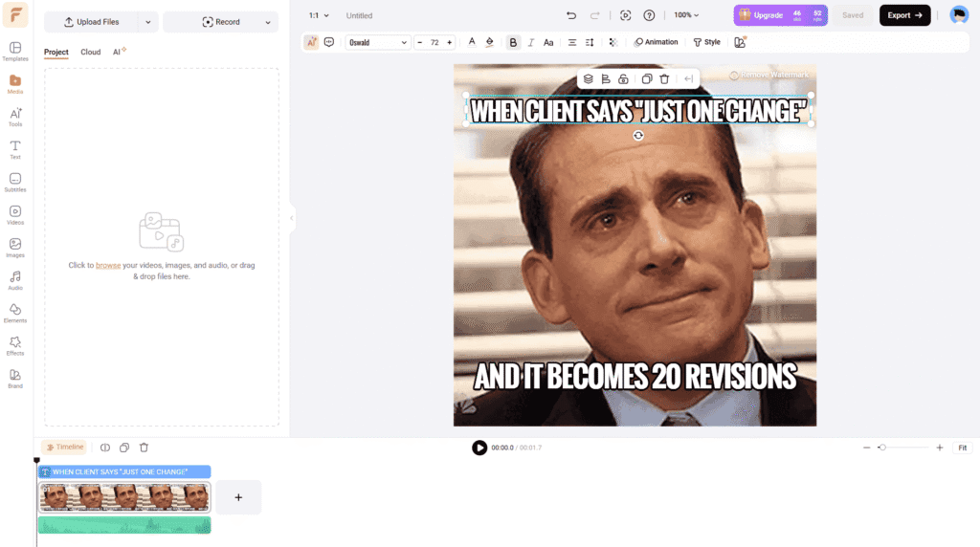Switch to the Cloud tab
The image size is (980, 547).
tap(91, 52)
